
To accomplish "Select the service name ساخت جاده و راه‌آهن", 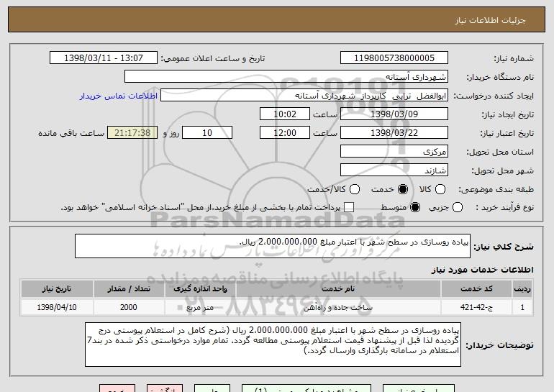I will (x=338, y=308).
